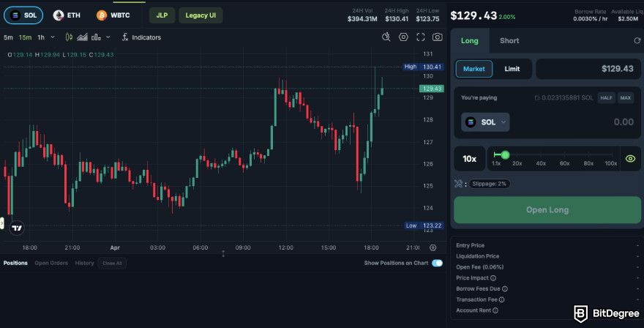
Task: Click the Close All button
Action: tap(112, 263)
